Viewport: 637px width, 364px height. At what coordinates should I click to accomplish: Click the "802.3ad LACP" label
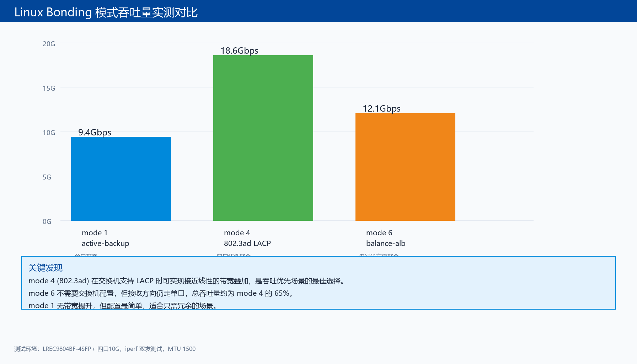[x=247, y=243]
